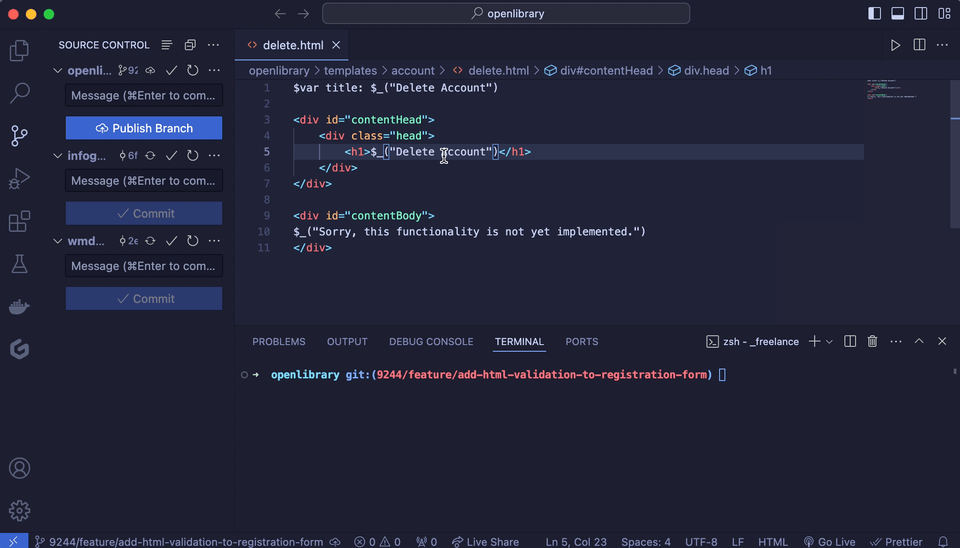
Task: Select the Source Control activity icon
Action: click(19, 135)
